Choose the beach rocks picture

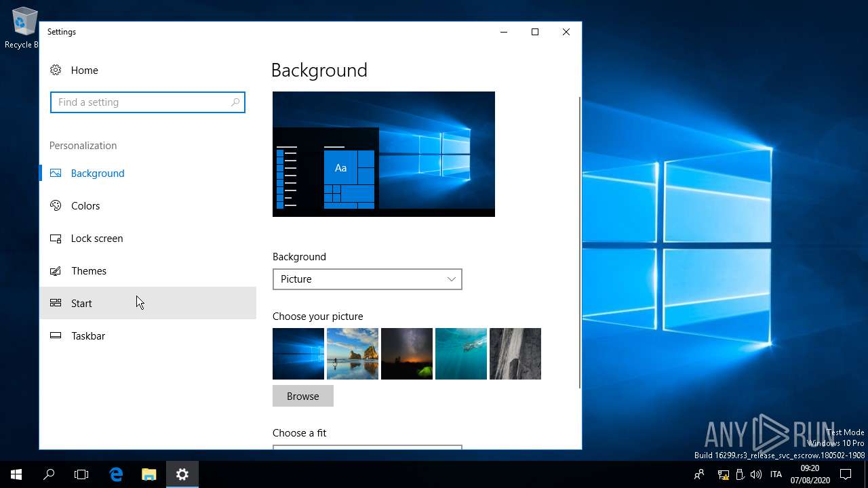click(353, 354)
